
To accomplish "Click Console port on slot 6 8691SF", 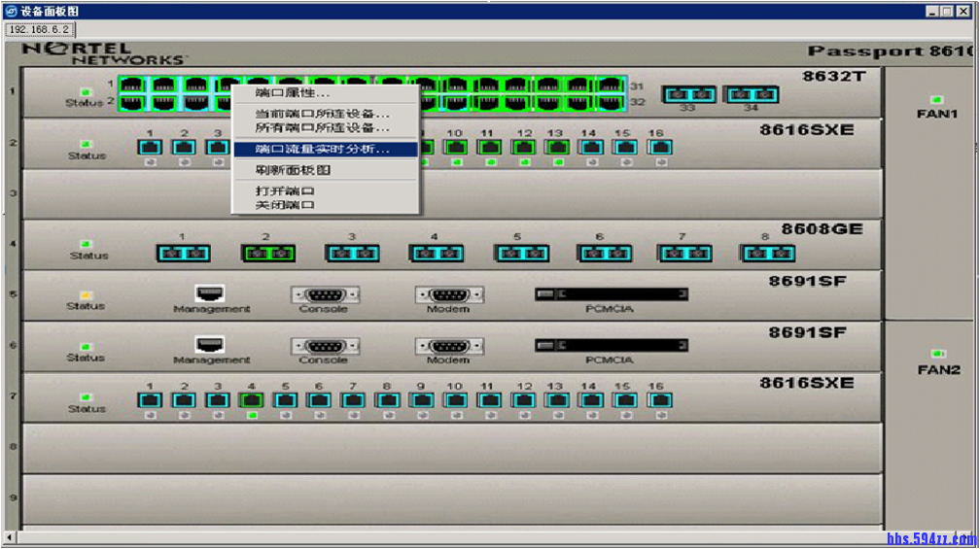I will [325, 346].
